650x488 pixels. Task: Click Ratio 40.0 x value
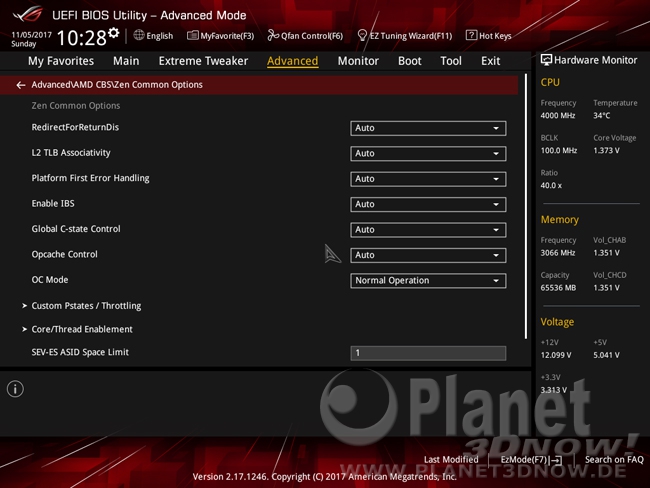[x=551, y=186]
